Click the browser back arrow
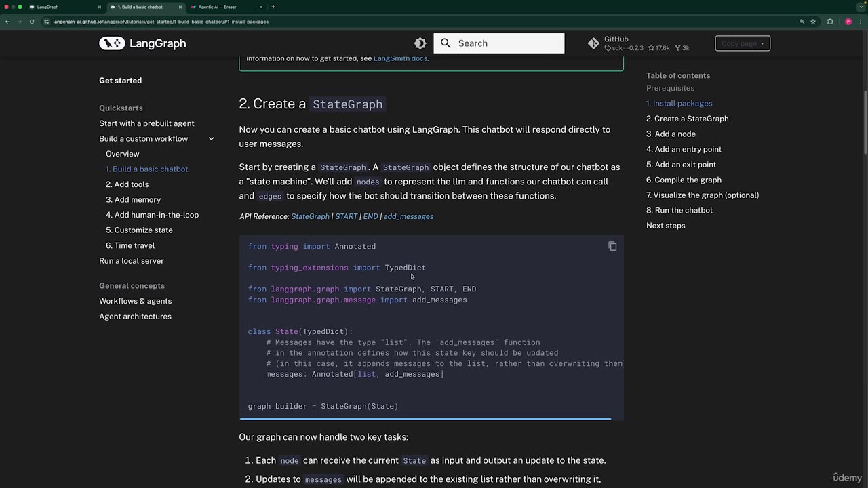The width and height of the screenshot is (868, 488). pyautogui.click(x=7, y=22)
